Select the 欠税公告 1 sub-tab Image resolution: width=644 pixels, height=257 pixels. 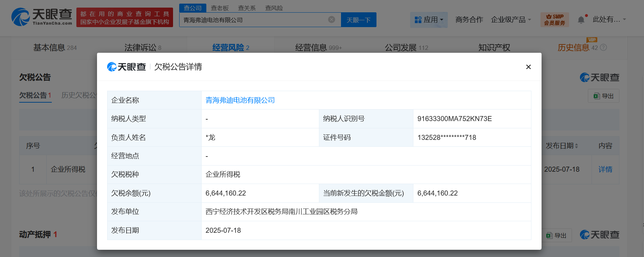point(35,95)
